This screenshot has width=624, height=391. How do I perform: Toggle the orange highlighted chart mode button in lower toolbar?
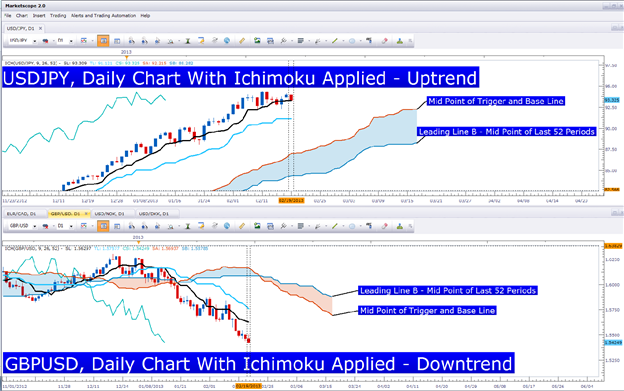point(103,226)
